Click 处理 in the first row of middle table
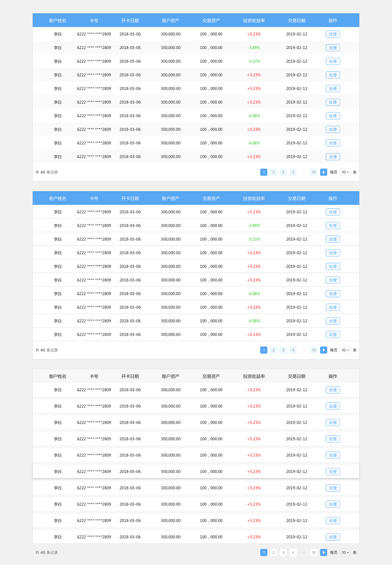 coord(333,212)
